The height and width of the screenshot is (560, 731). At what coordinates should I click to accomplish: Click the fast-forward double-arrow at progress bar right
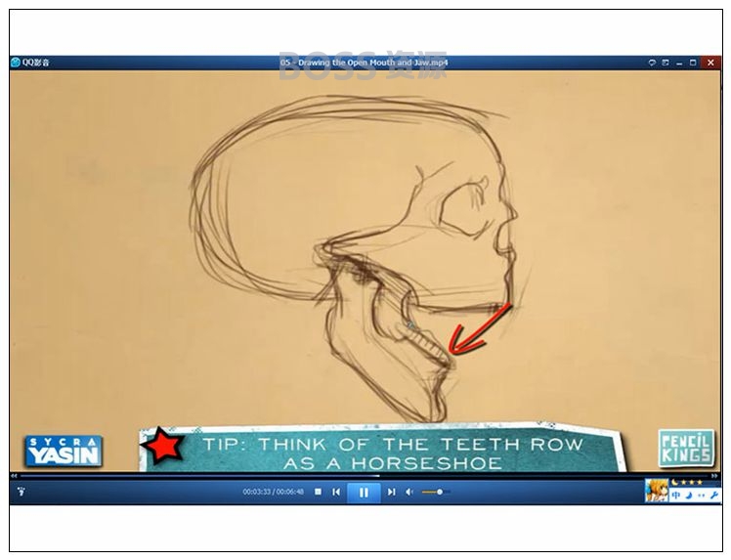point(714,476)
